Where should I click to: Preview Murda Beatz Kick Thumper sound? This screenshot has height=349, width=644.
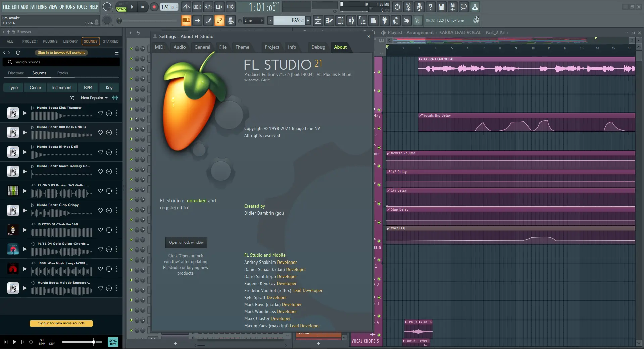[x=24, y=113]
